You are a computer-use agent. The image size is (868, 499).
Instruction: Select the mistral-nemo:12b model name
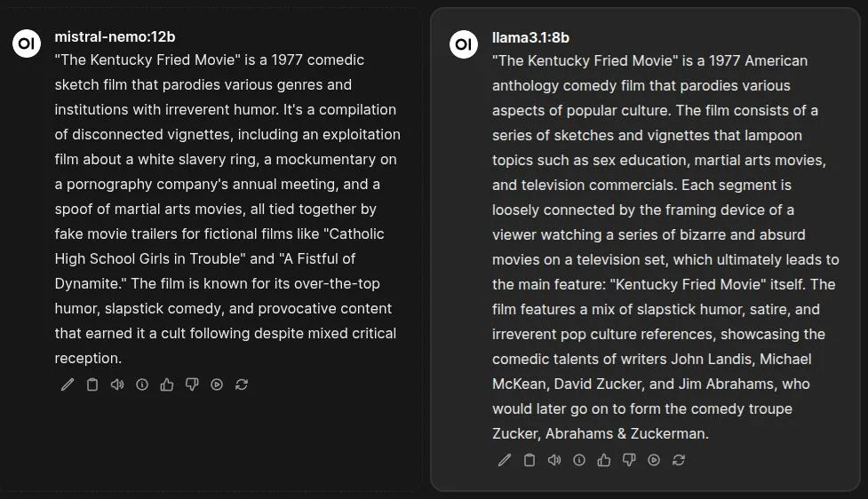click(x=115, y=36)
